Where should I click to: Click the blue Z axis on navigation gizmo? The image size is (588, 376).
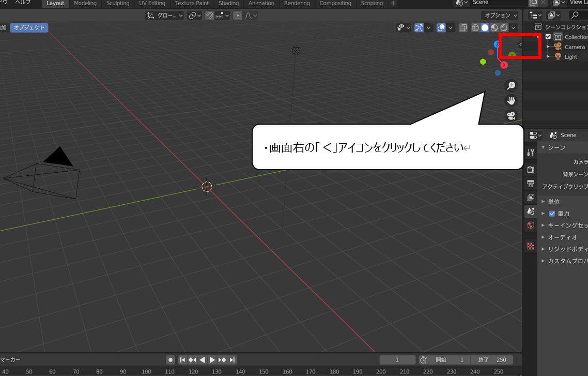coord(497,44)
